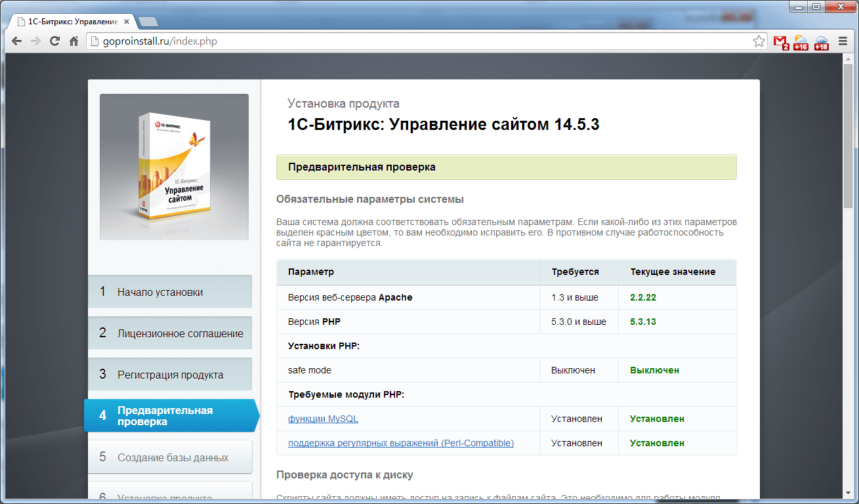Click the Установка продукта subtitle

point(343,104)
